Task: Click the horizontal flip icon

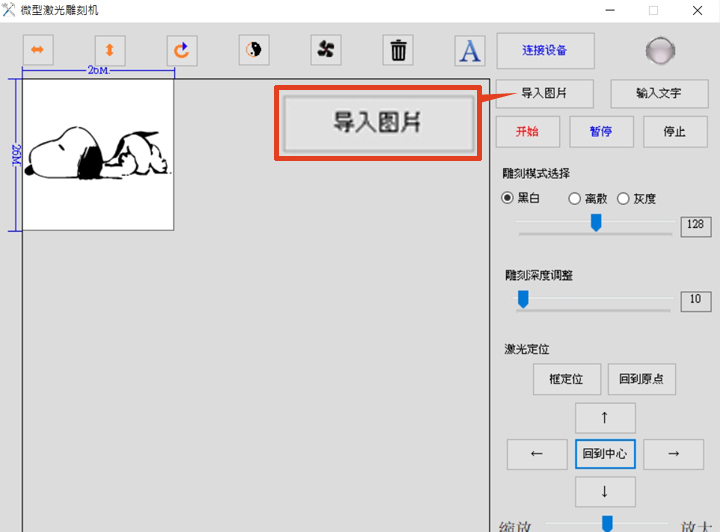Action: pos(38,49)
